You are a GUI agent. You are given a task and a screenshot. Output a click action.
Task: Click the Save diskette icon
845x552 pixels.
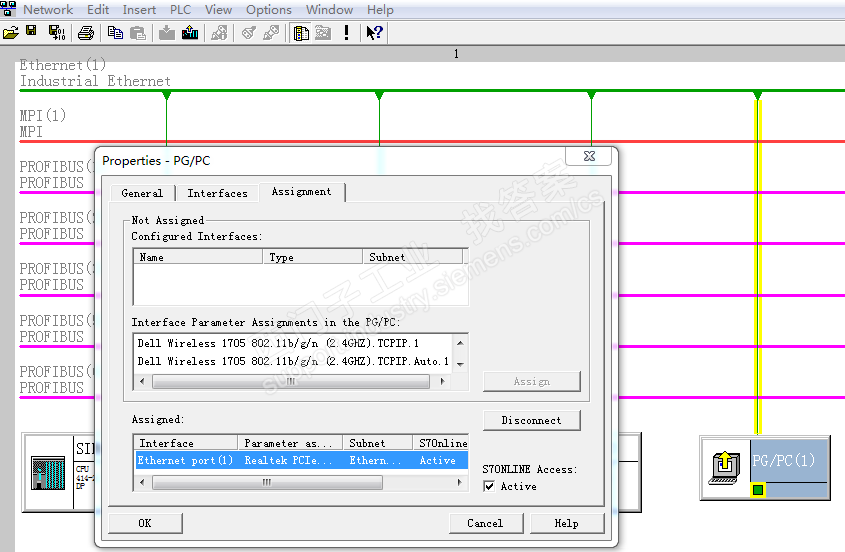pyautogui.click(x=31, y=32)
